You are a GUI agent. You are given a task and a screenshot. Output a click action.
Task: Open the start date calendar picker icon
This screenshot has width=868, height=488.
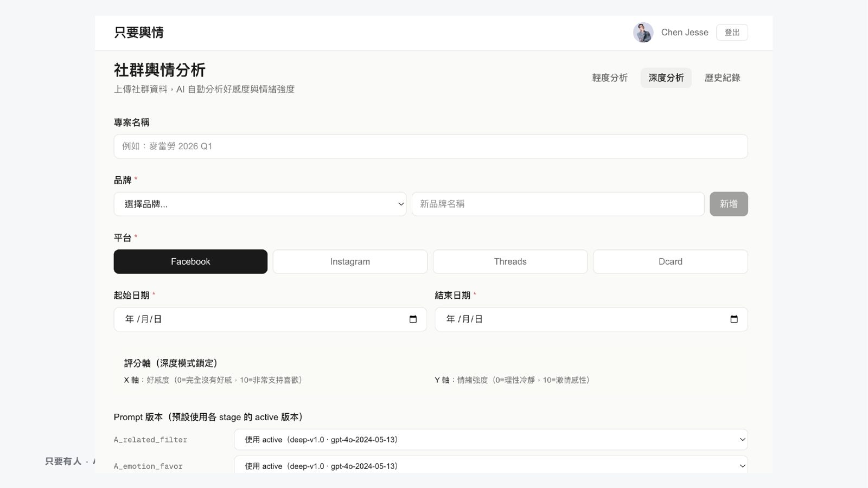click(413, 319)
